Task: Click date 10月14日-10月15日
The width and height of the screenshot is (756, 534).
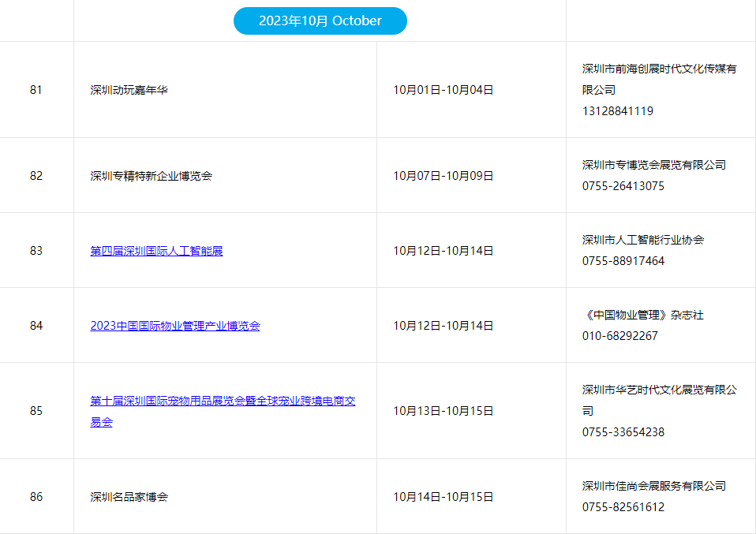Action: [x=443, y=497]
